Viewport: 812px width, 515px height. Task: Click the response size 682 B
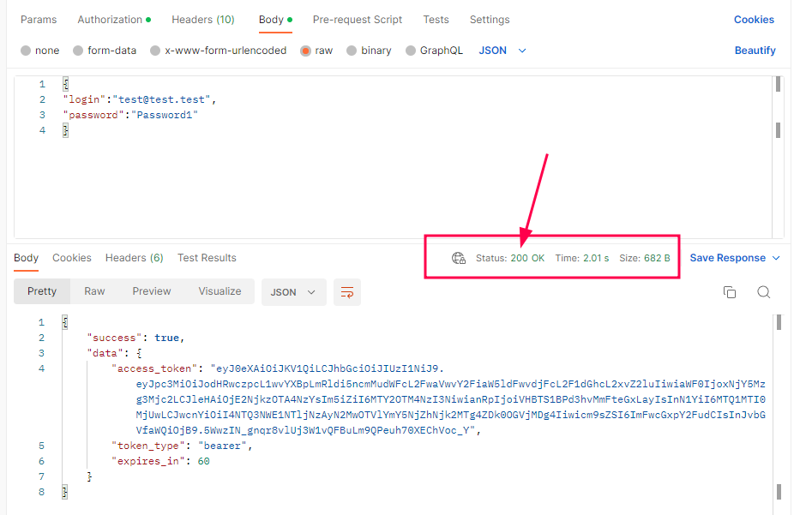(657, 258)
